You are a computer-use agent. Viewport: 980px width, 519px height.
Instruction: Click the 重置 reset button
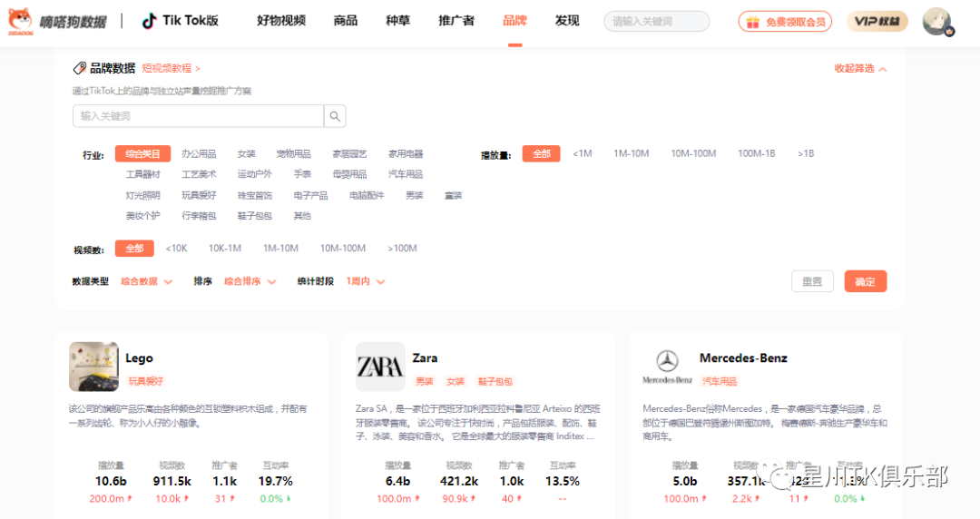(x=812, y=281)
